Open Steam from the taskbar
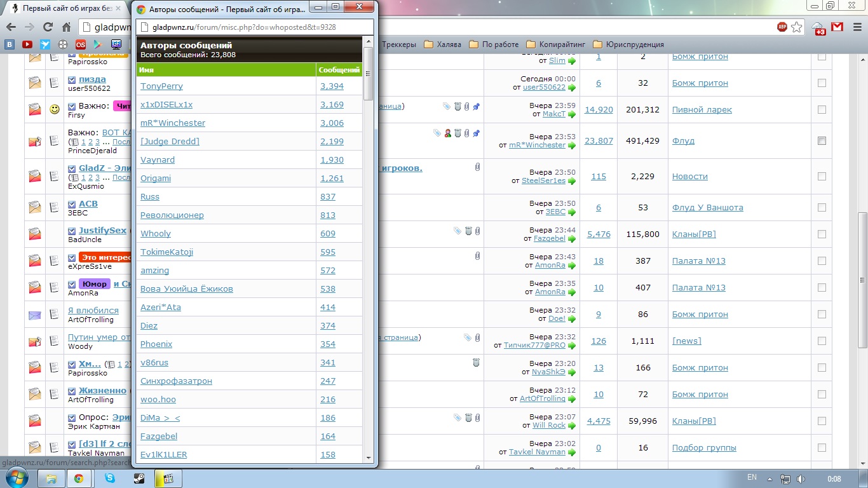This screenshot has width=868, height=488. (139, 478)
